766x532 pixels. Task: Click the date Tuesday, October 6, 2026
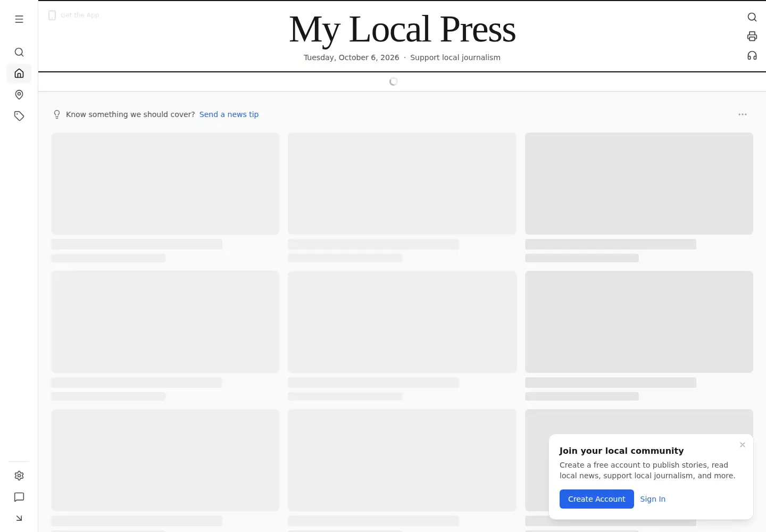pos(351,57)
